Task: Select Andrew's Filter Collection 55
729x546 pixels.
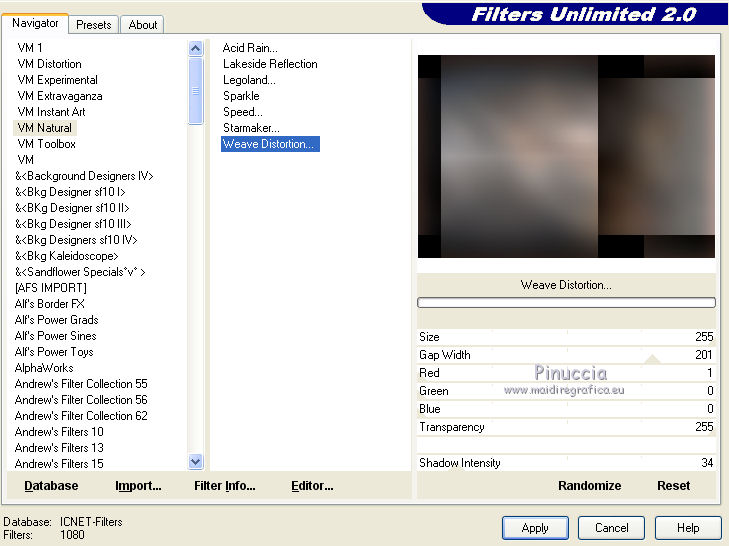Action: pos(81,384)
